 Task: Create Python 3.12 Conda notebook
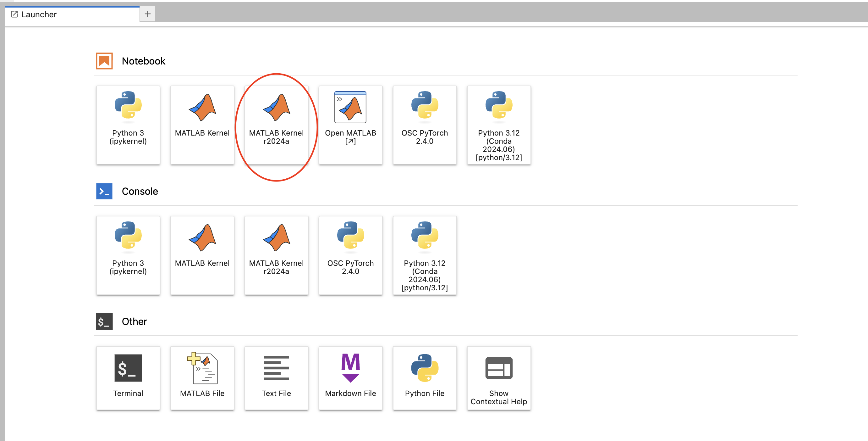pos(499,125)
